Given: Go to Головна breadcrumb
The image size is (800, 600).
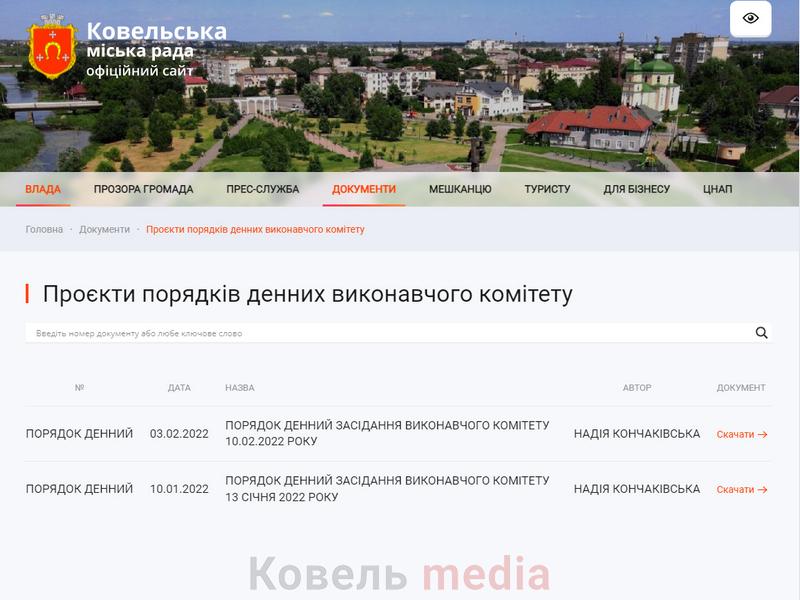Looking at the screenshot, I should (x=44, y=230).
